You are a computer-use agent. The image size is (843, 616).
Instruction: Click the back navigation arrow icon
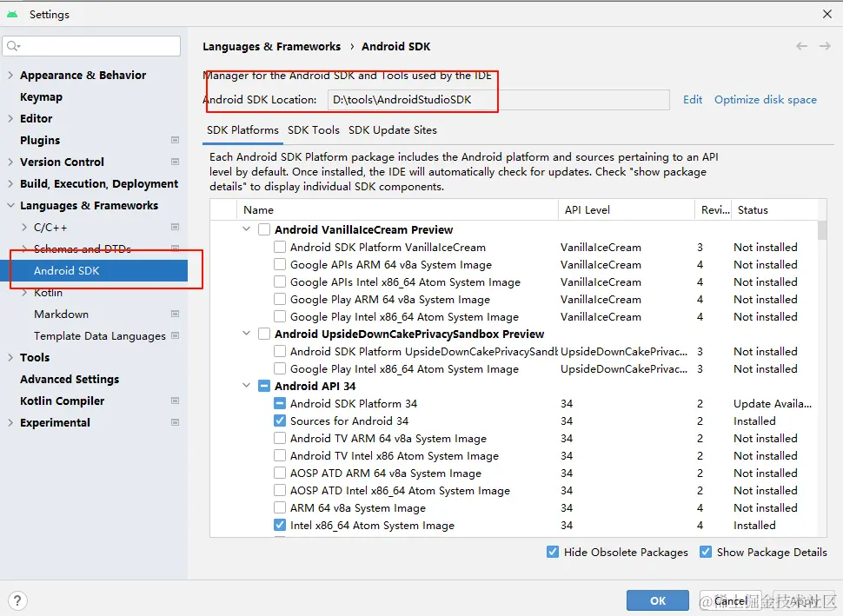coord(801,47)
